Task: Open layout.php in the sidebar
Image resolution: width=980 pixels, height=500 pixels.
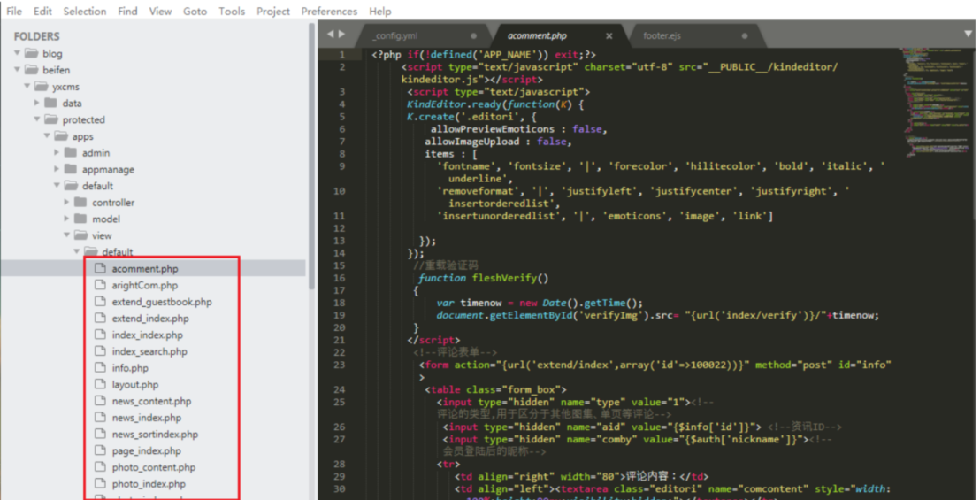Action: tap(135, 385)
